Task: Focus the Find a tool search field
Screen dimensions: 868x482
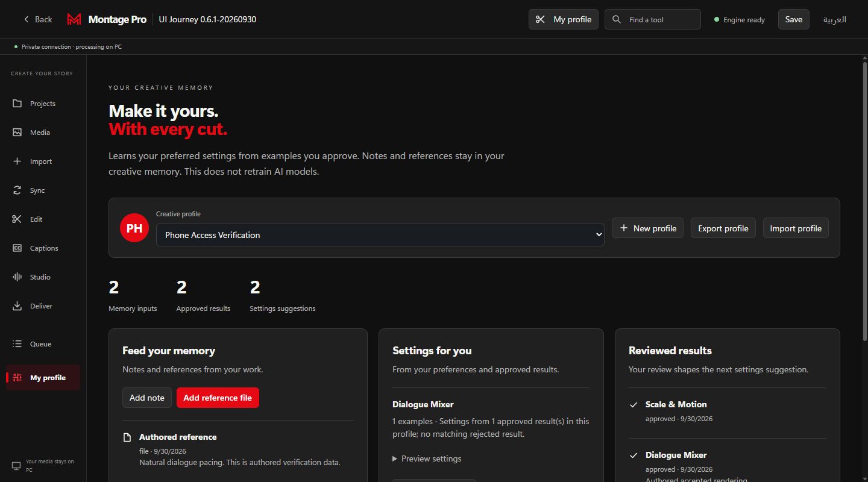Action: [x=653, y=19]
